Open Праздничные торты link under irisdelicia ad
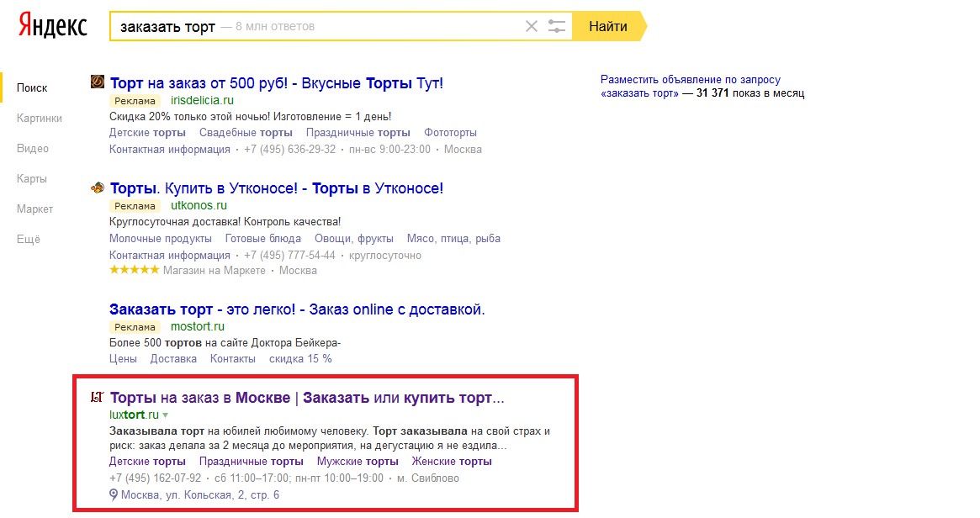 [358, 133]
